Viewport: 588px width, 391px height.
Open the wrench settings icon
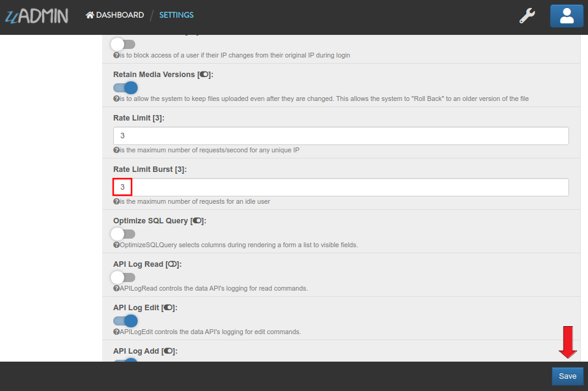[x=527, y=16]
